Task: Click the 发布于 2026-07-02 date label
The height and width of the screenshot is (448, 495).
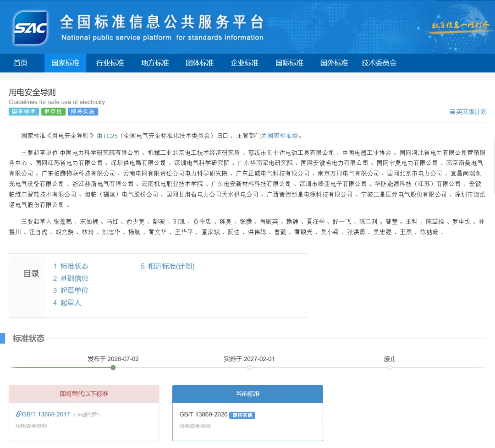Action: pos(113,359)
